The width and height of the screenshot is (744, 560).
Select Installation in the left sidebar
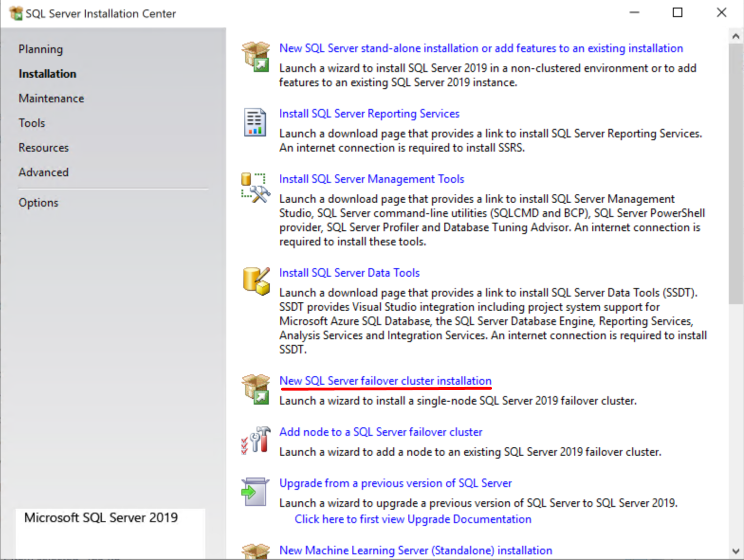point(47,74)
